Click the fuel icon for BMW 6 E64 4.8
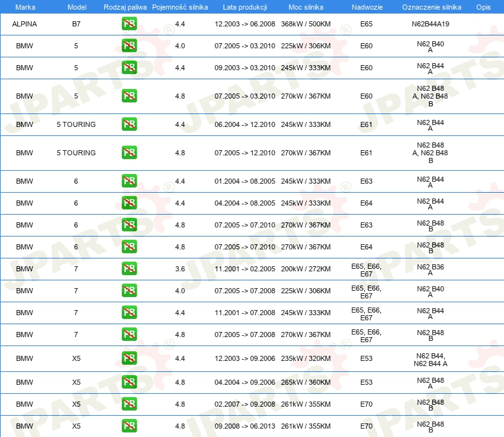 pyautogui.click(x=129, y=247)
